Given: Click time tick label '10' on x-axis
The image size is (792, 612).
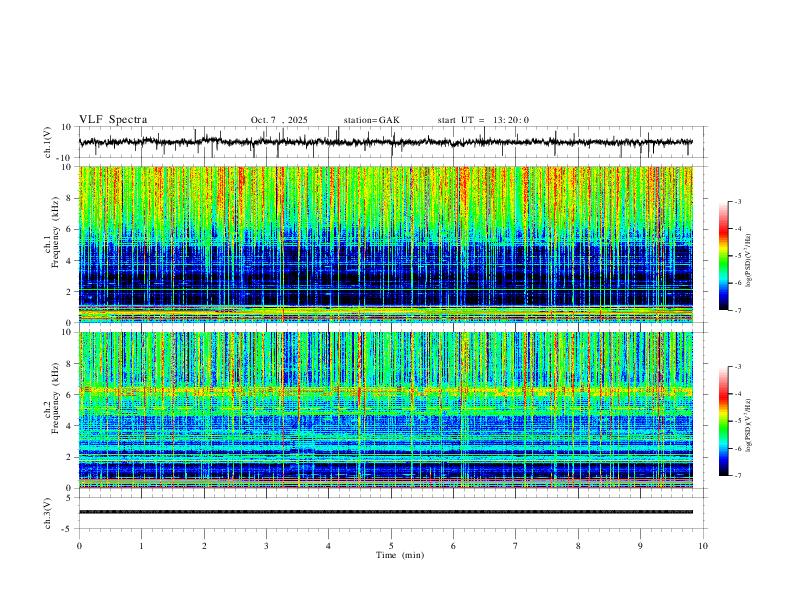Looking at the screenshot, I should 703,546.
